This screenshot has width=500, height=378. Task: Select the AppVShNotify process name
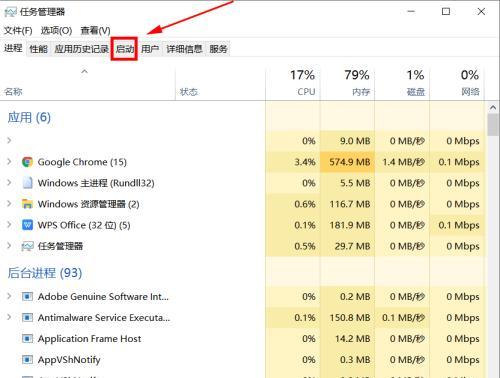69,360
